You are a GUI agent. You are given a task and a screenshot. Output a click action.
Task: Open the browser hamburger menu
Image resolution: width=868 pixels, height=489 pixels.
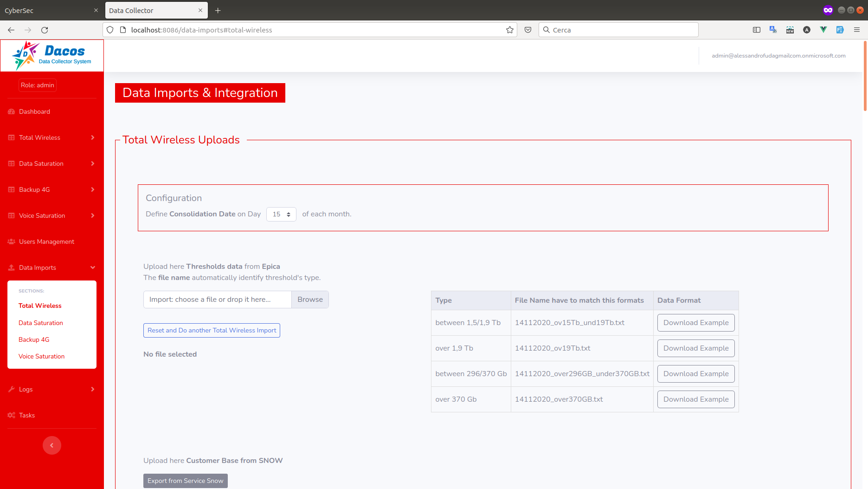tap(857, 30)
